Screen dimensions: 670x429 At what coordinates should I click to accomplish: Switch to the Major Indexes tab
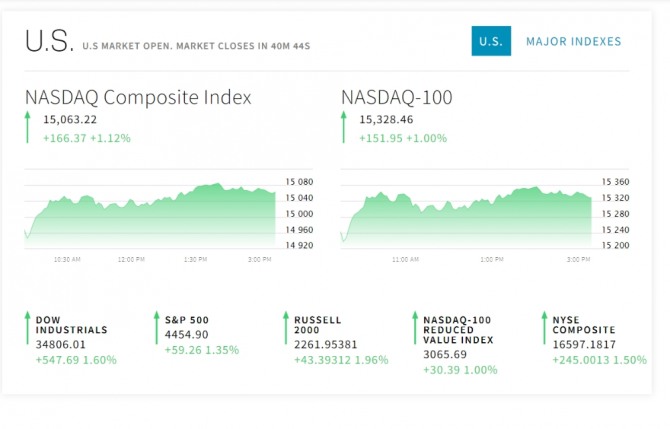[x=573, y=41]
